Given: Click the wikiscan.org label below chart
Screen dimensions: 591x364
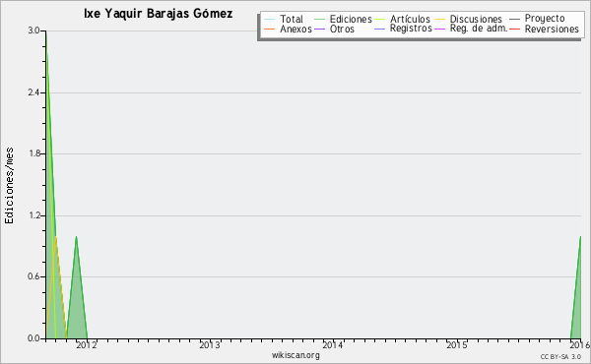Looking at the screenshot, I should click(295, 355).
